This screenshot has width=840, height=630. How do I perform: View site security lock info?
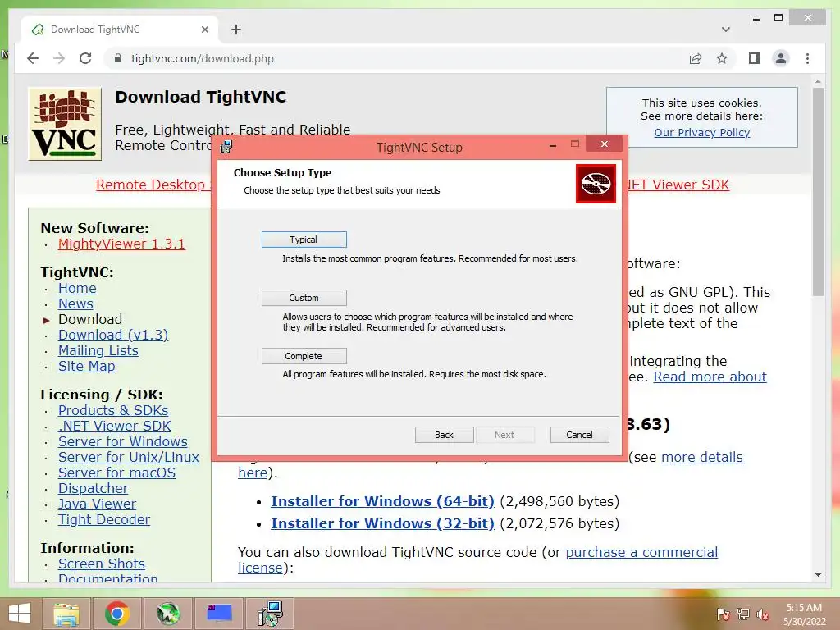(118, 58)
